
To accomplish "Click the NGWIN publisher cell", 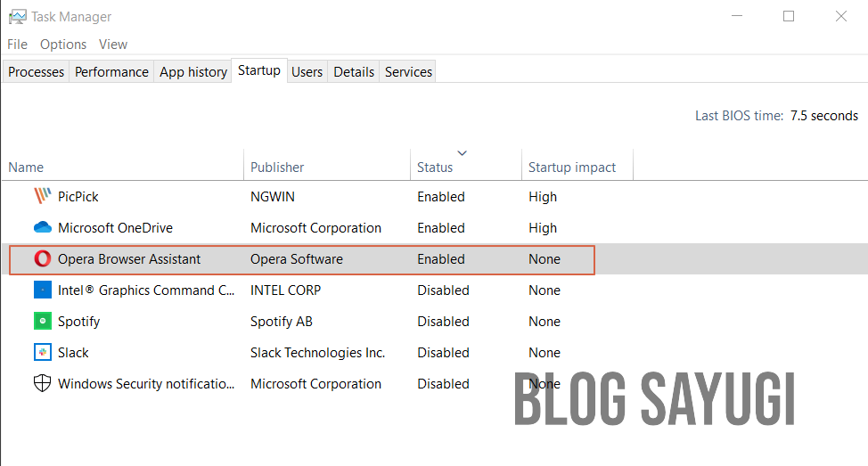I will pyautogui.click(x=273, y=197).
